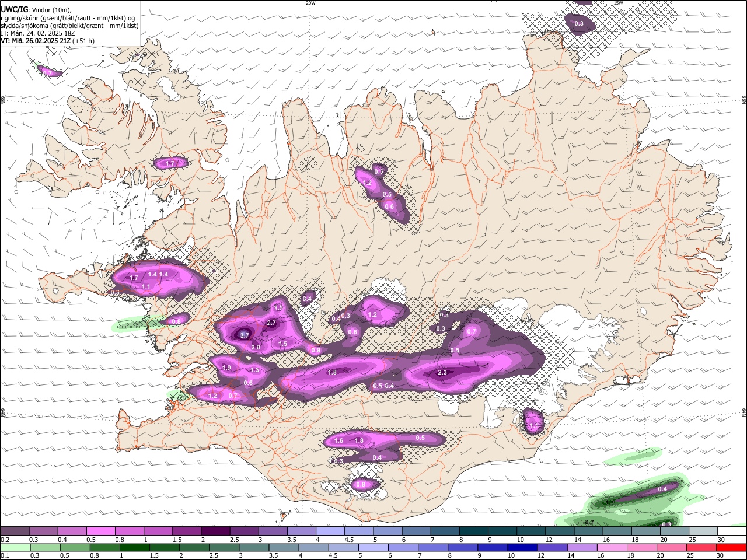Screen dimensions: 747x560
Task: Click the light lavender 4 swatch in upper legend row
Action: [330, 531]
